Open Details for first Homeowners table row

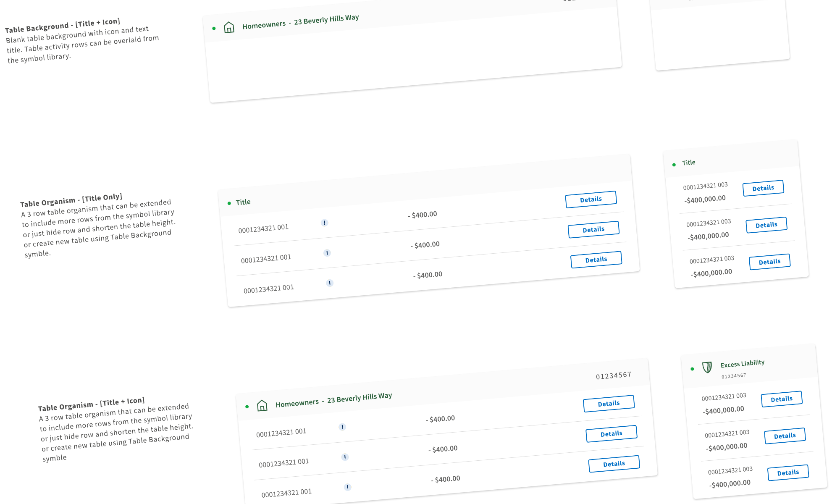(x=609, y=404)
